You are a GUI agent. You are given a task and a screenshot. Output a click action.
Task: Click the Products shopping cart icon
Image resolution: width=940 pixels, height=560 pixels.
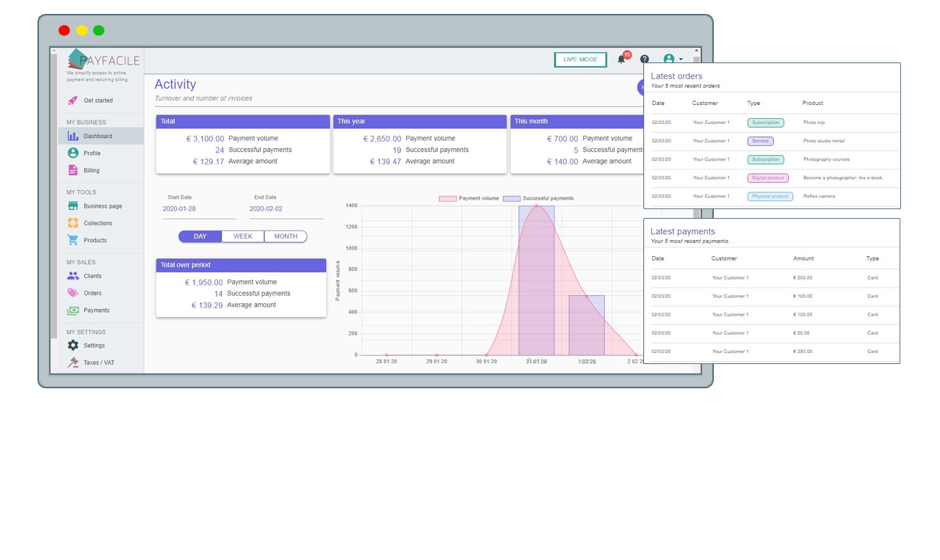73,240
